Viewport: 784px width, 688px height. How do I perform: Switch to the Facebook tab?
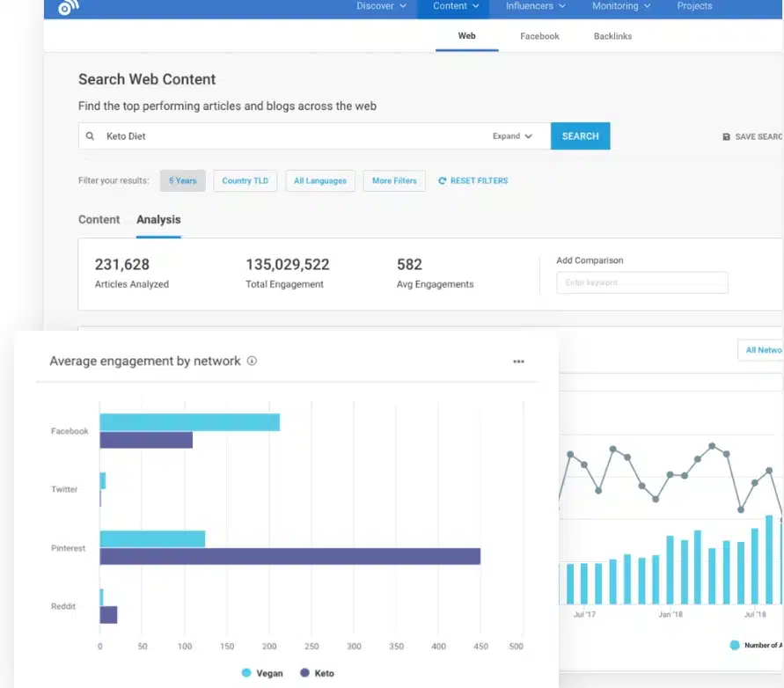point(539,36)
